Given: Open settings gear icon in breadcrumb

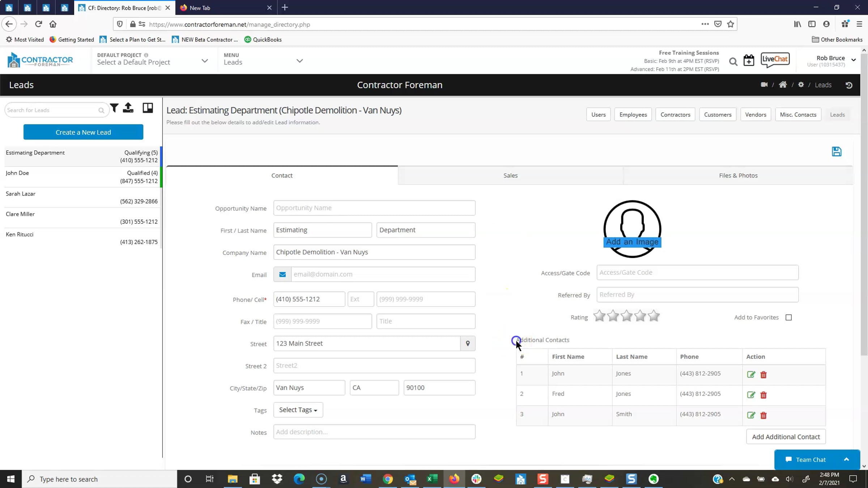Looking at the screenshot, I should pos(801,85).
